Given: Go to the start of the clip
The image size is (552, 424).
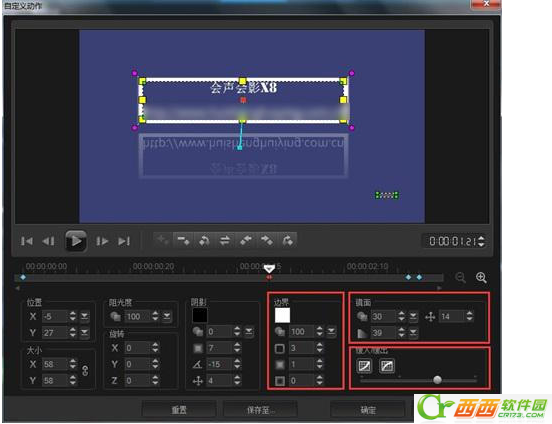Looking at the screenshot, I should [x=27, y=242].
